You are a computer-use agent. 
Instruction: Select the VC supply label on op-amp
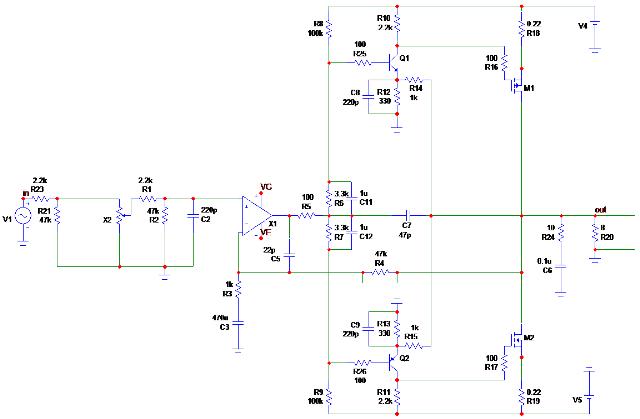coord(266,187)
